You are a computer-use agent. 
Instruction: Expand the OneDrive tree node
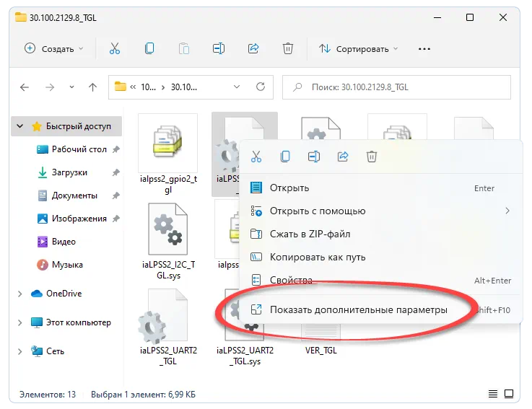point(20,294)
